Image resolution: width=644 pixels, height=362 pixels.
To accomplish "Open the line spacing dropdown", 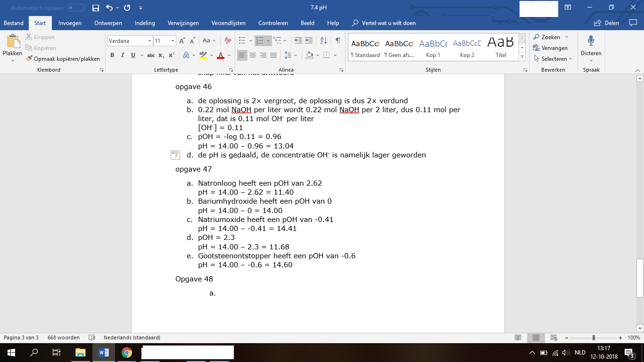I will [291, 55].
